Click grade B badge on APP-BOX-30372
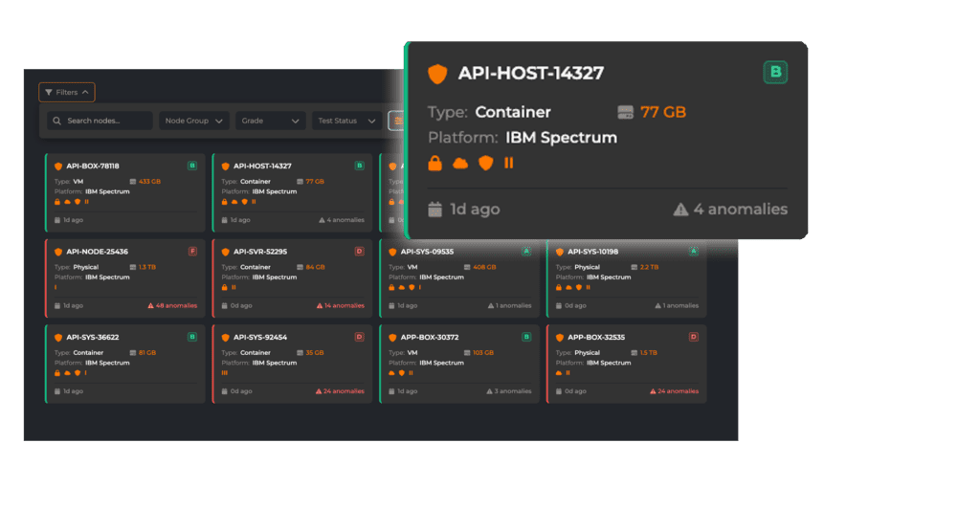 526,337
